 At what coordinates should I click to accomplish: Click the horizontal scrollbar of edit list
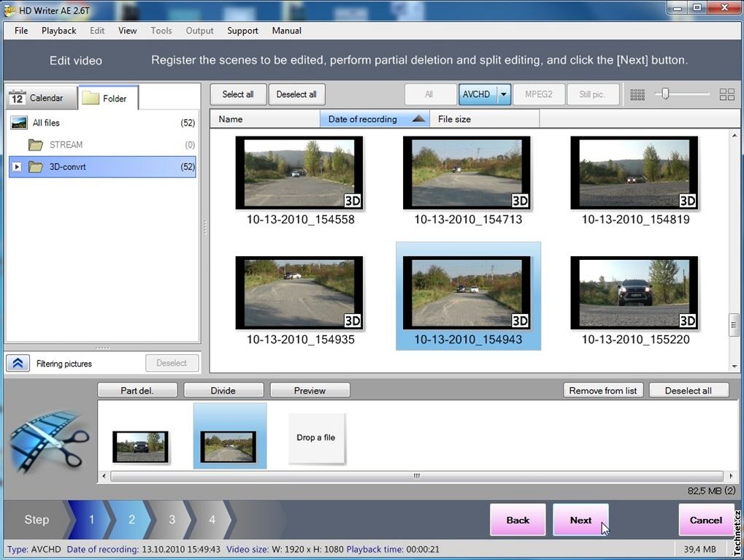click(x=417, y=475)
